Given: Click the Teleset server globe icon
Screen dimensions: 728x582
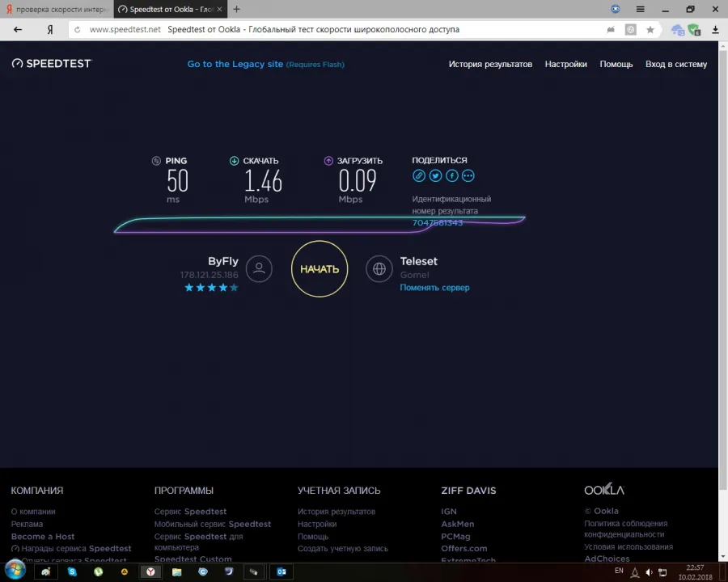Looking at the screenshot, I should coord(379,268).
